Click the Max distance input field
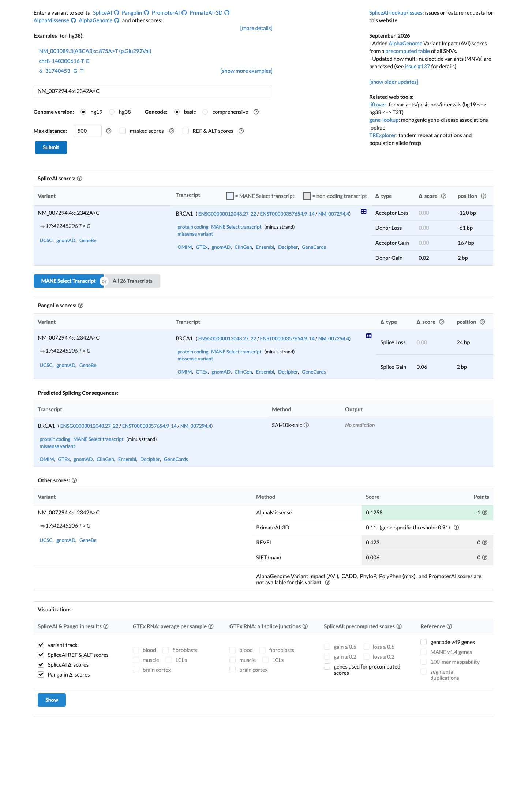Screen dimensions: 532x805 click(x=87, y=131)
